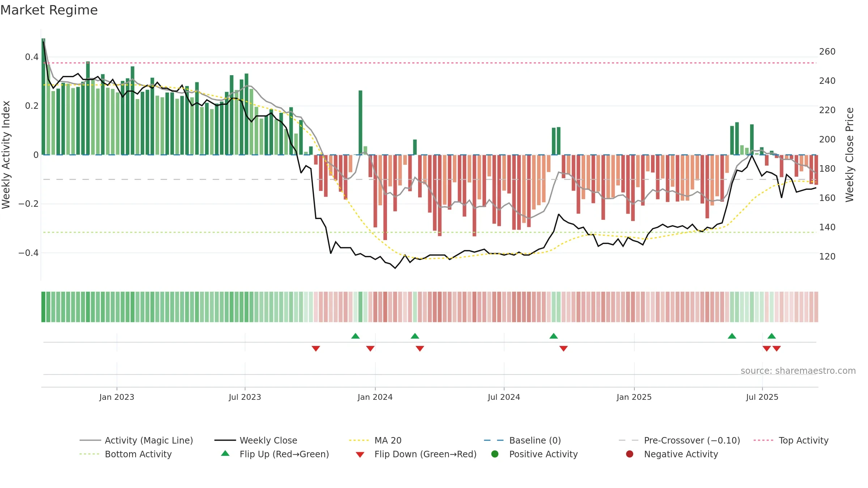The height and width of the screenshot is (488, 868).
Task: Click the 140 tick on price axis
Action: pyautogui.click(x=827, y=227)
